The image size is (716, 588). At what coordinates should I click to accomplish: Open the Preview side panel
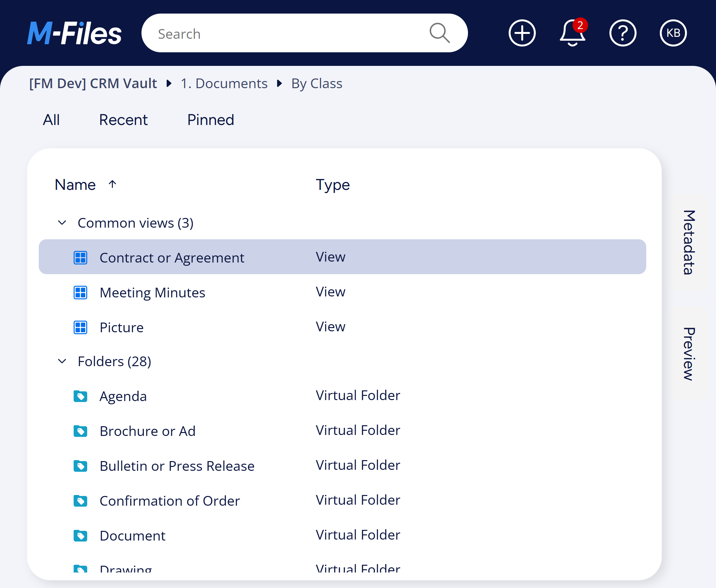click(x=689, y=354)
